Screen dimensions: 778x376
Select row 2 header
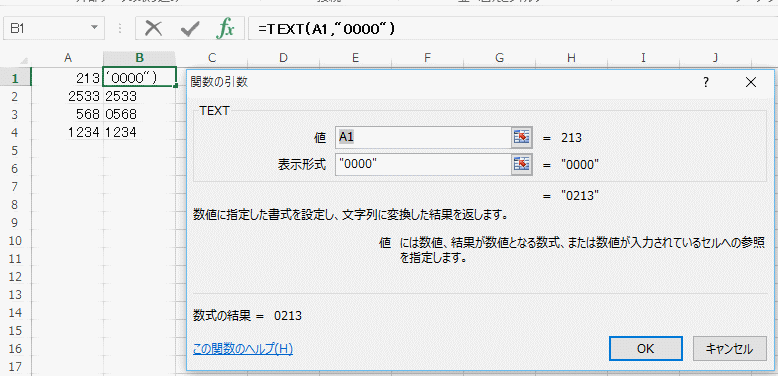[15, 96]
